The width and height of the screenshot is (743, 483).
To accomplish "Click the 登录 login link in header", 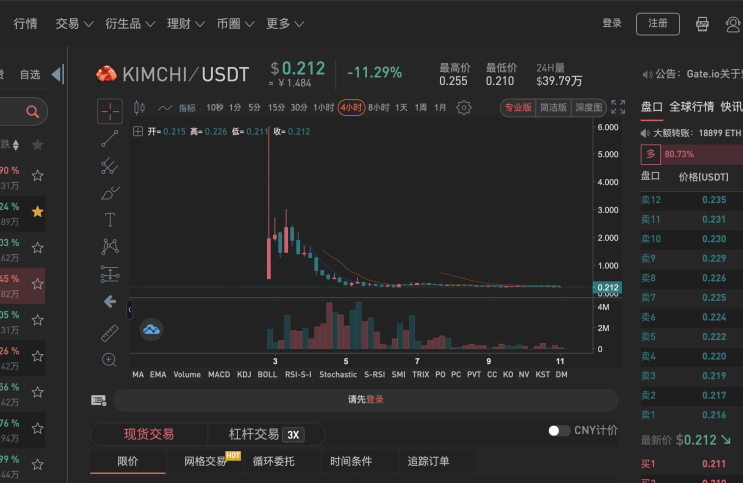I will [612, 23].
